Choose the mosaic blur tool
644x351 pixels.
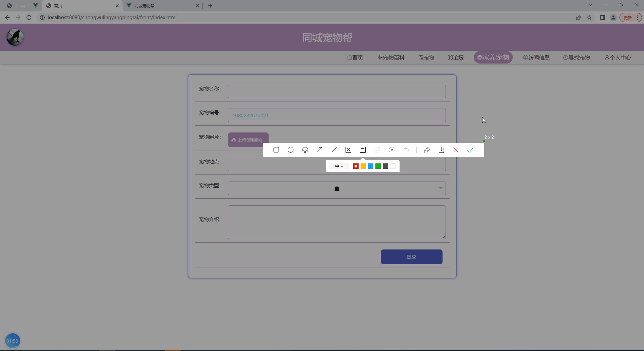coord(348,150)
